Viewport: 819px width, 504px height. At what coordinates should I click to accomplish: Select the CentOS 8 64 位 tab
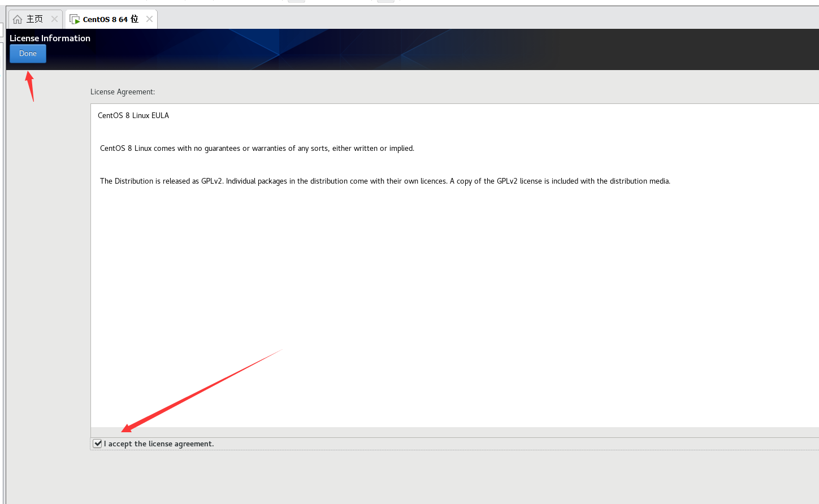click(x=111, y=19)
